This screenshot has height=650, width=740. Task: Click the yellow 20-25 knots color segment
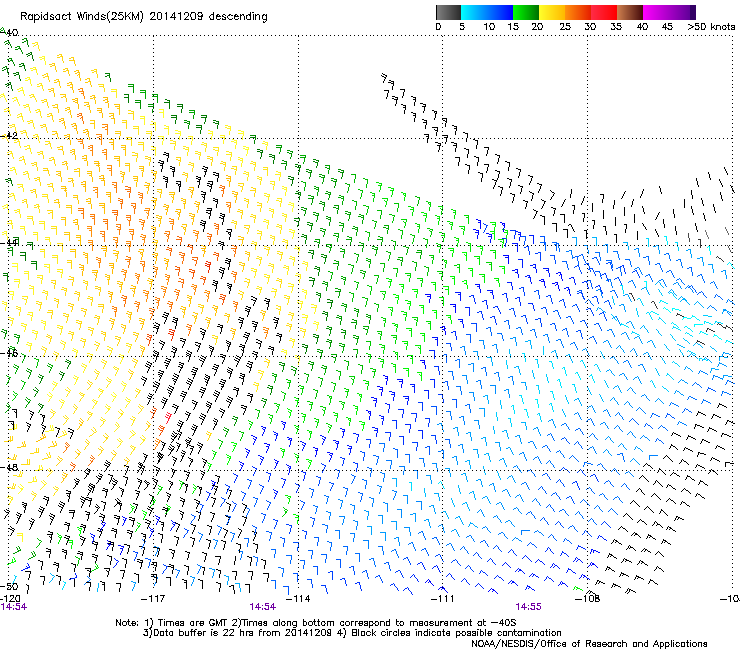tap(552, 12)
